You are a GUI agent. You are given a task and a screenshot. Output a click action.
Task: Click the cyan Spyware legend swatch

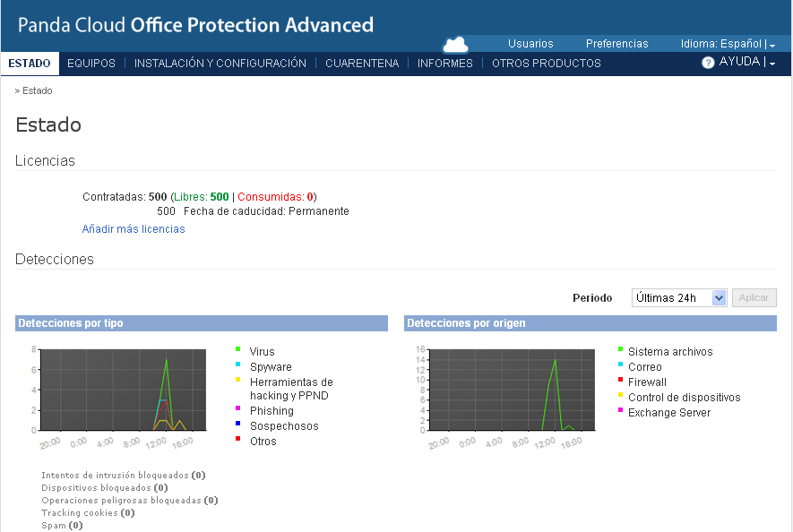point(237,365)
